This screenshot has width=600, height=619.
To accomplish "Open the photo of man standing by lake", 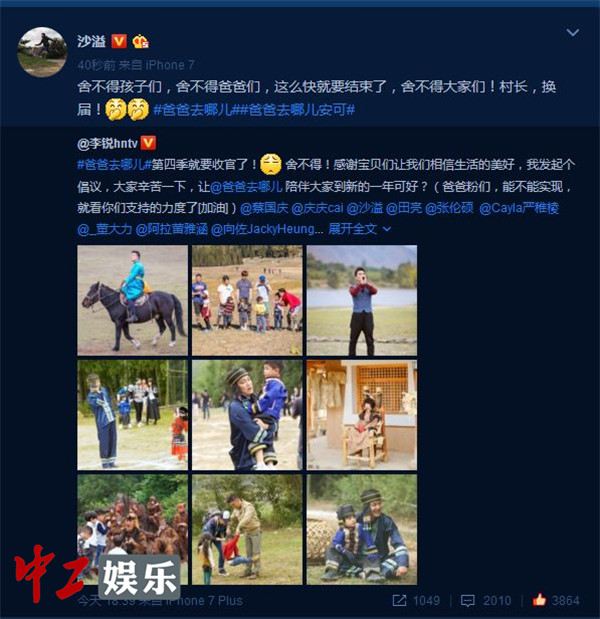I will (362, 300).
